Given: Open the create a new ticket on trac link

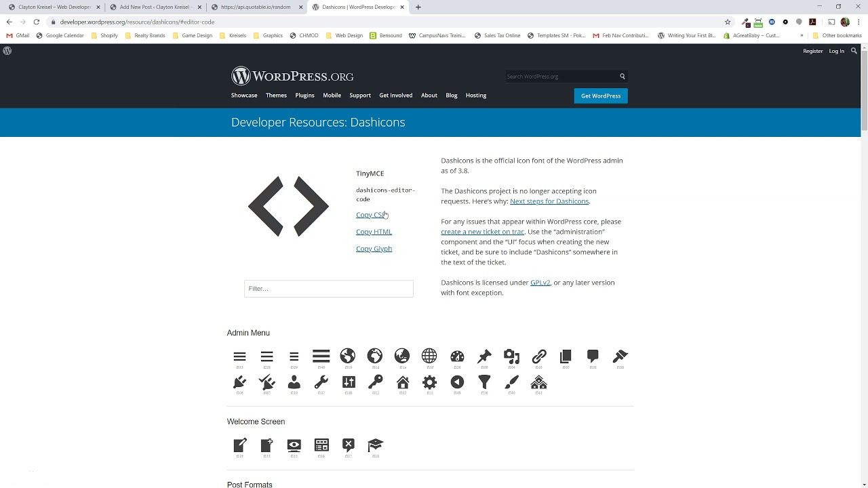Looking at the screenshot, I should (x=482, y=232).
